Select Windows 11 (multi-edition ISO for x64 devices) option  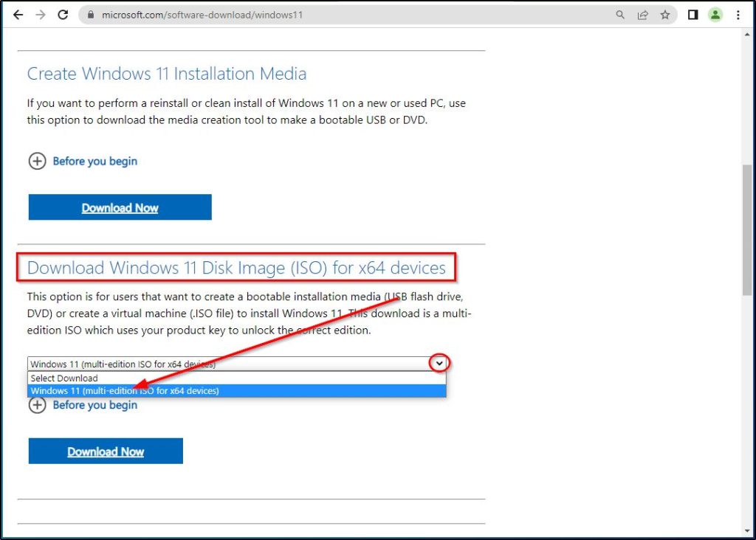point(237,391)
